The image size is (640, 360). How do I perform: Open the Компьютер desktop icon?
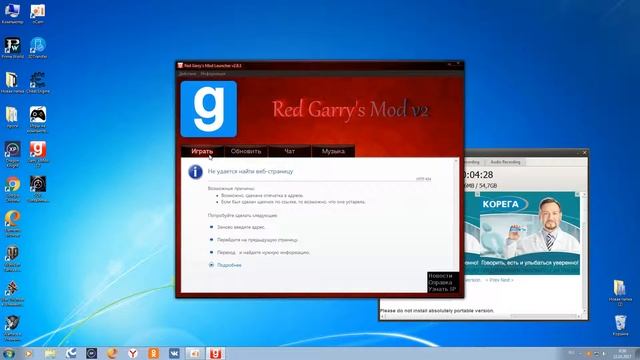12,13
